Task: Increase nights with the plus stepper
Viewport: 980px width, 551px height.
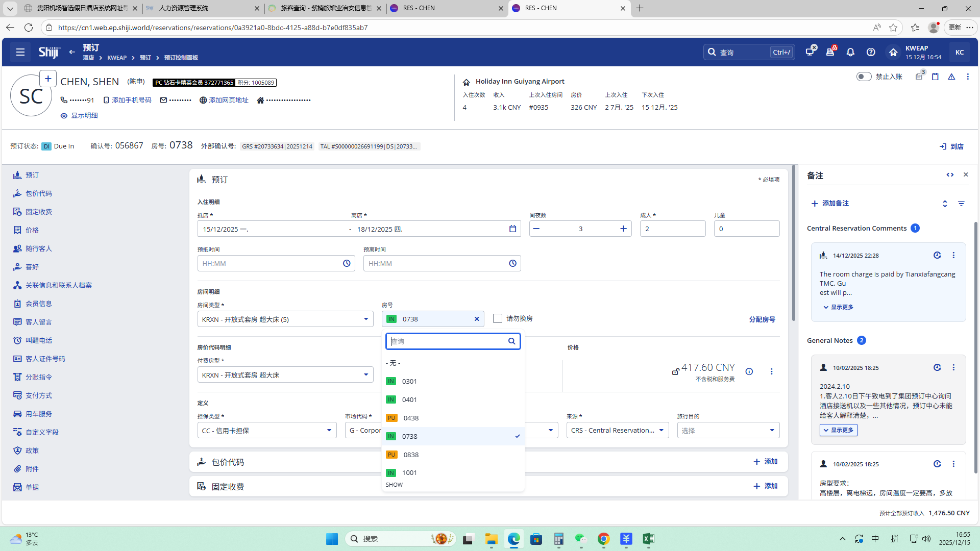Action: pyautogui.click(x=623, y=229)
